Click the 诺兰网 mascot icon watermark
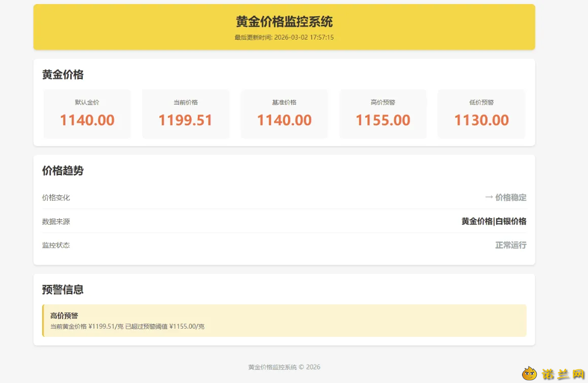This screenshot has width=588, height=383. tap(530, 373)
